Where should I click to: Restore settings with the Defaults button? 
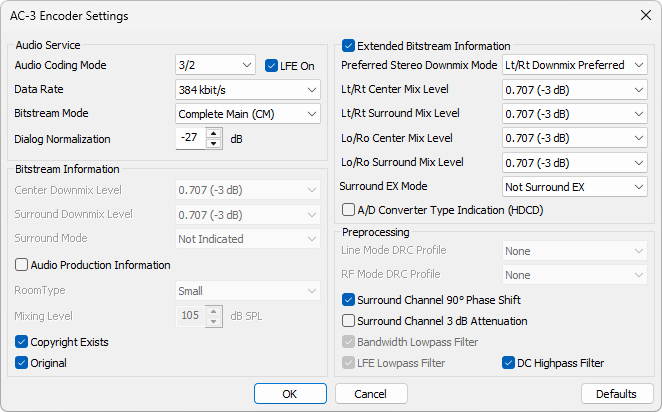tap(617, 393)
